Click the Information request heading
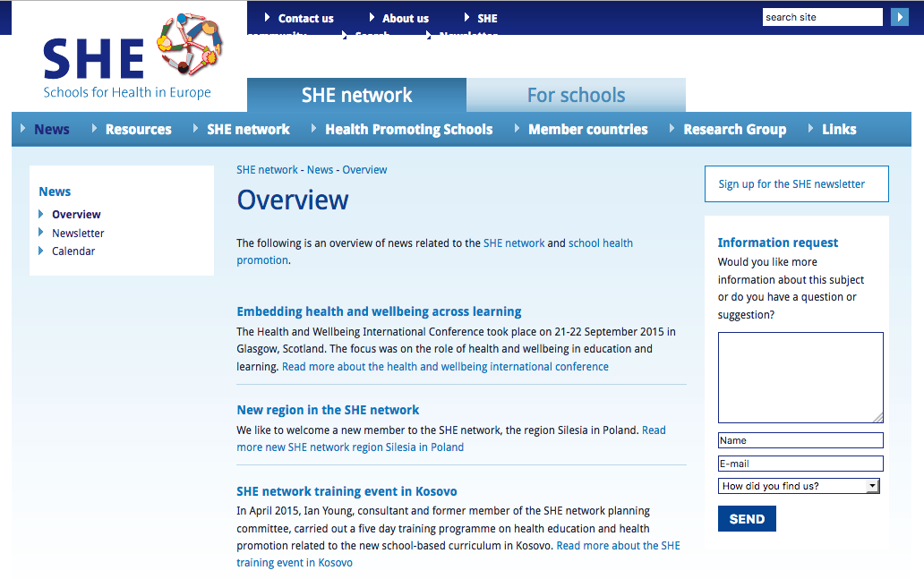The height and width of the screenshot is (579, 924). 777,243
